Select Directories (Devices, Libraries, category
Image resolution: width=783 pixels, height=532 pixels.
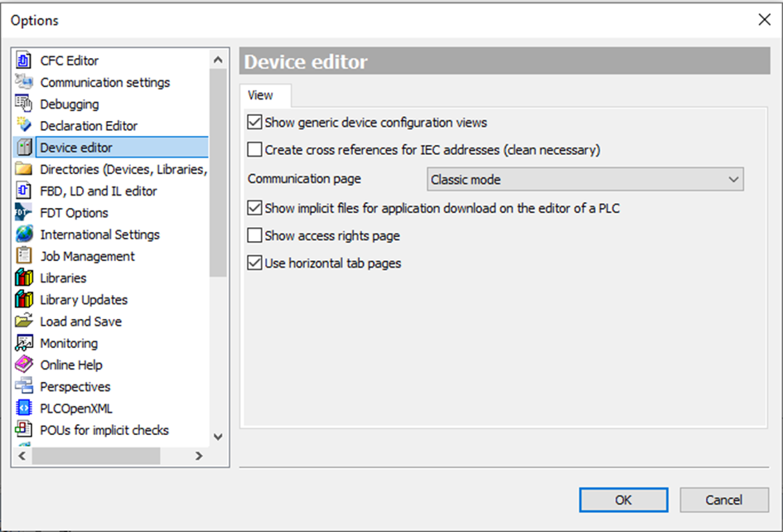(123, 169)
